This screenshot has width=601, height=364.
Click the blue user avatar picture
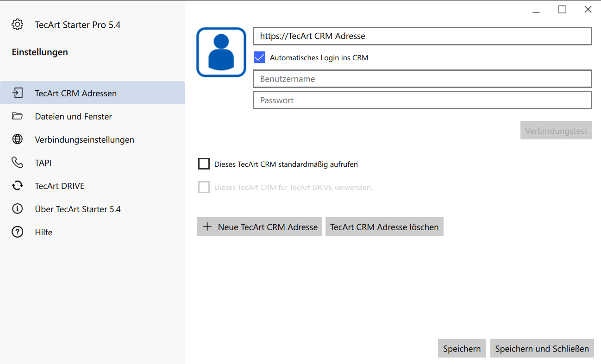(221, 52)
